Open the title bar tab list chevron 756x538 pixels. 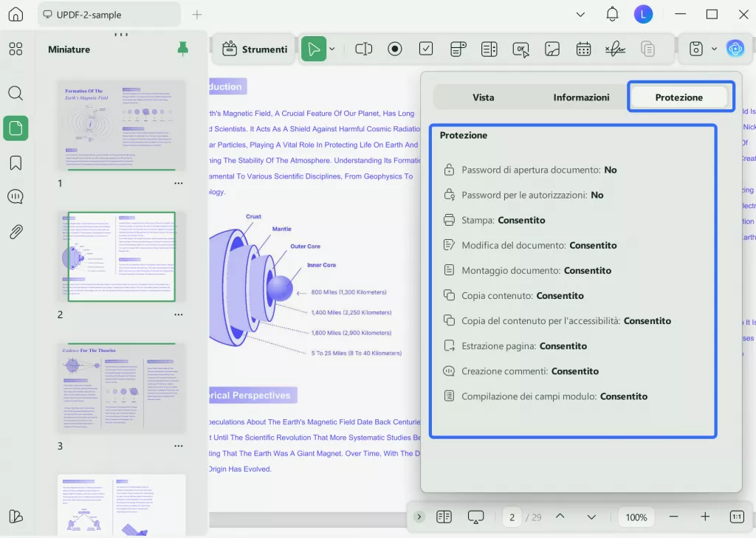pos(580,14)
